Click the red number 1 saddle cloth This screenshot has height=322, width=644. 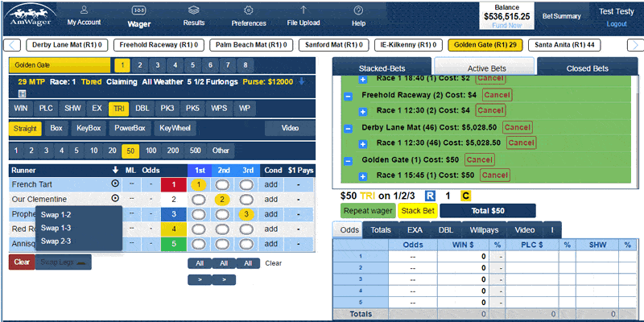(x=174, y=185)
